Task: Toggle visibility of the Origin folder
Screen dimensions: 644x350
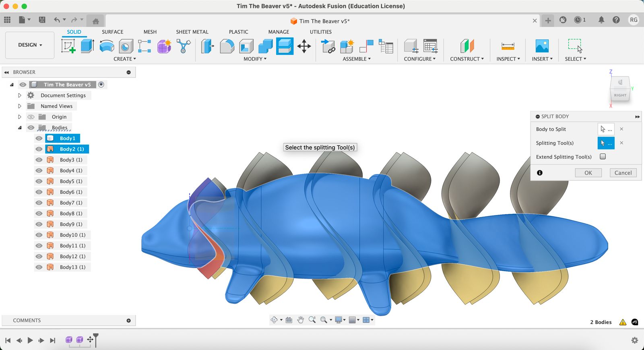Action: click(x=31, y=117)
